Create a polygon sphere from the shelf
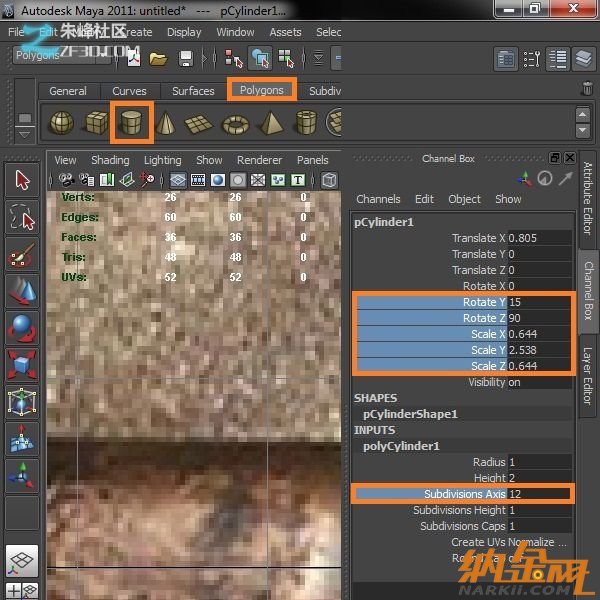 point(62,122)
